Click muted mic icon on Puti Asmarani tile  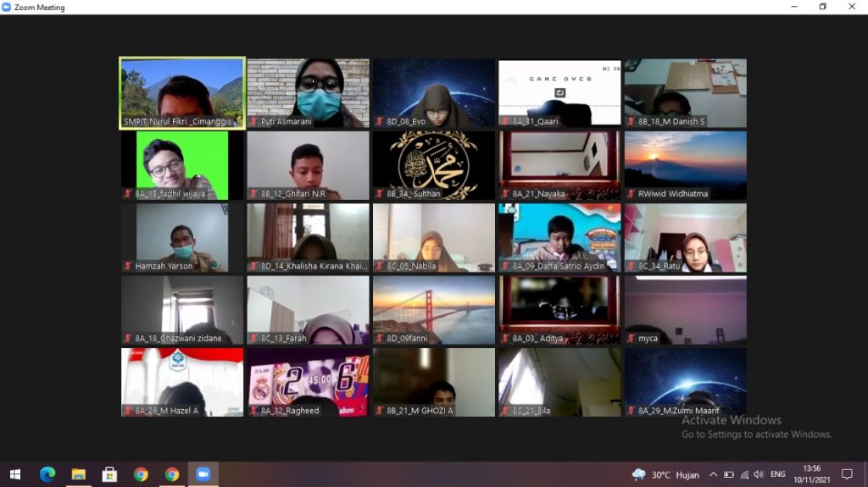click(253, 121)
